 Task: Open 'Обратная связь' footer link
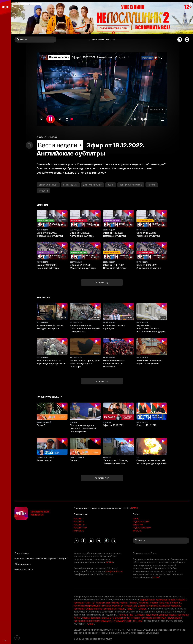point(23,564)
